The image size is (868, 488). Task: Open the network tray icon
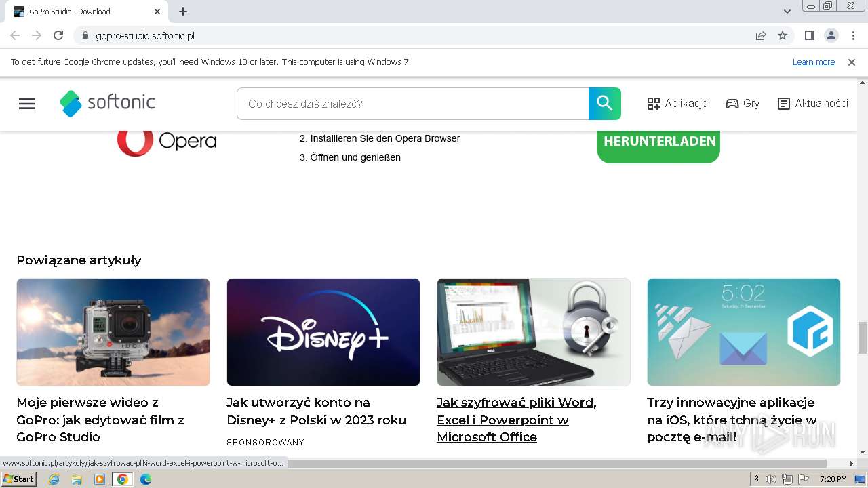[787, 479]
